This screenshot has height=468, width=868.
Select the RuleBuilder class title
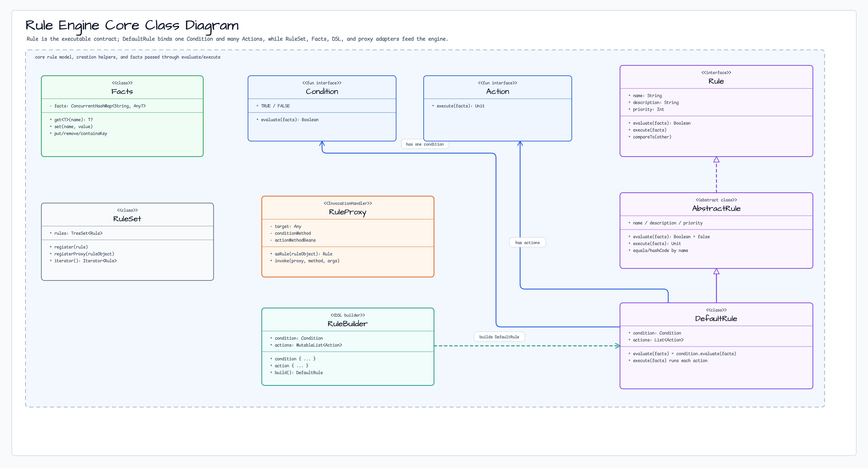[347, 324]
